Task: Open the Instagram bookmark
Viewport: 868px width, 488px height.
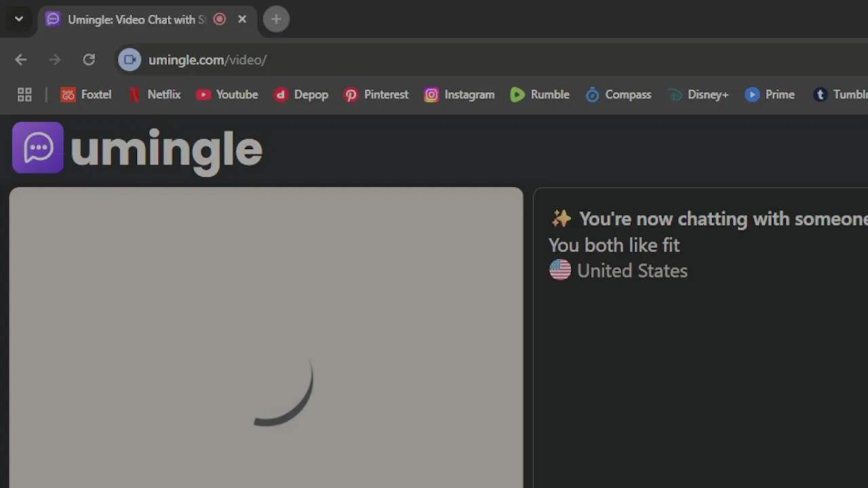Action: pyautogui.click(x=460, y=95)
